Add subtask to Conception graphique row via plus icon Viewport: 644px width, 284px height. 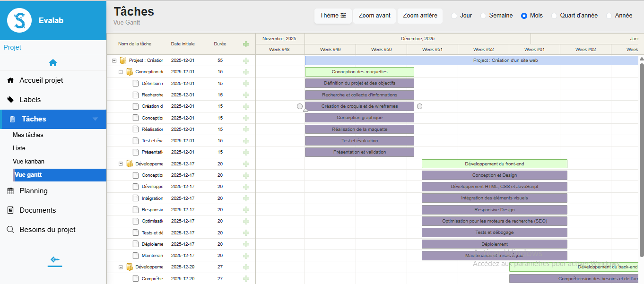pos(246,118)
